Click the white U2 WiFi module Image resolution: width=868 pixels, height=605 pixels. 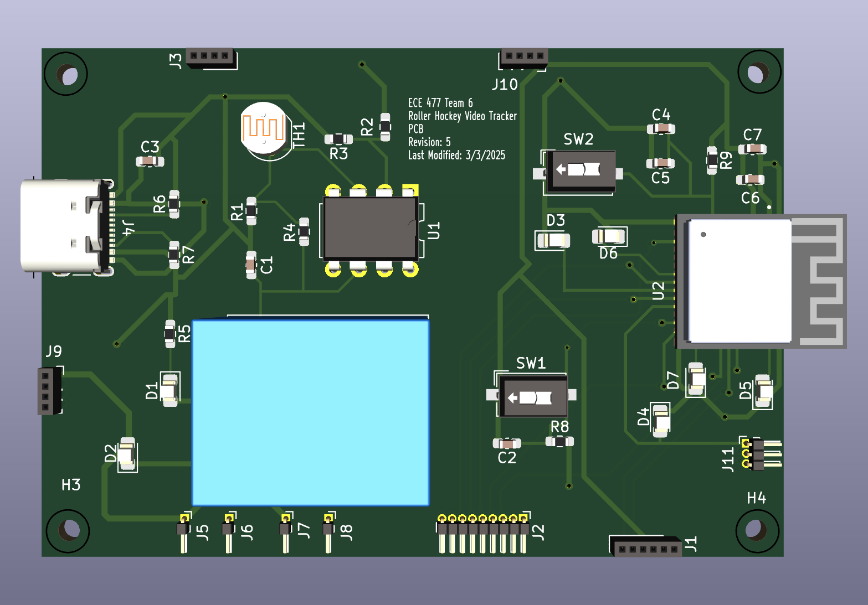739,281
